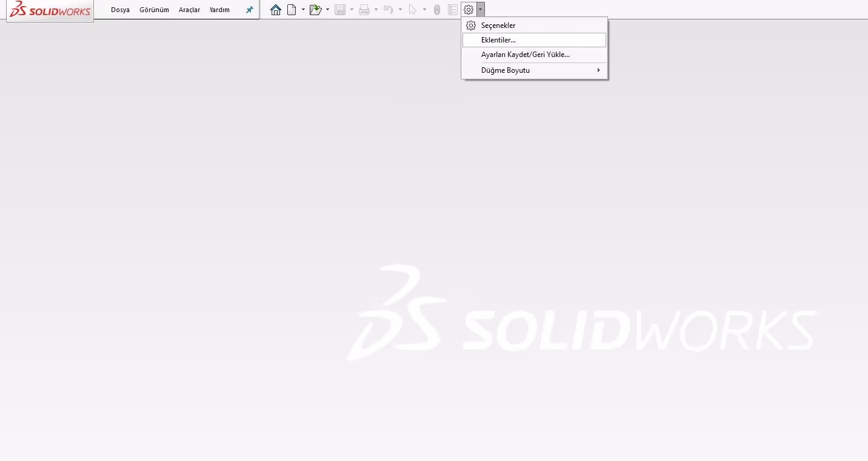Screen dimensions: 868x461
Task: Click the Rebuild traffic light icon
Action: (x=437, y=10)
